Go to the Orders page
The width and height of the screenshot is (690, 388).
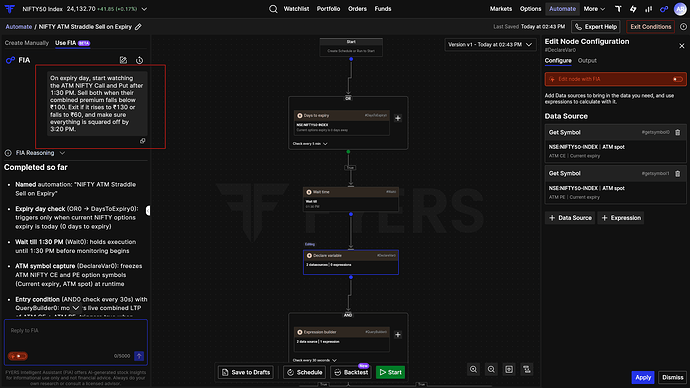pos(357,9)
